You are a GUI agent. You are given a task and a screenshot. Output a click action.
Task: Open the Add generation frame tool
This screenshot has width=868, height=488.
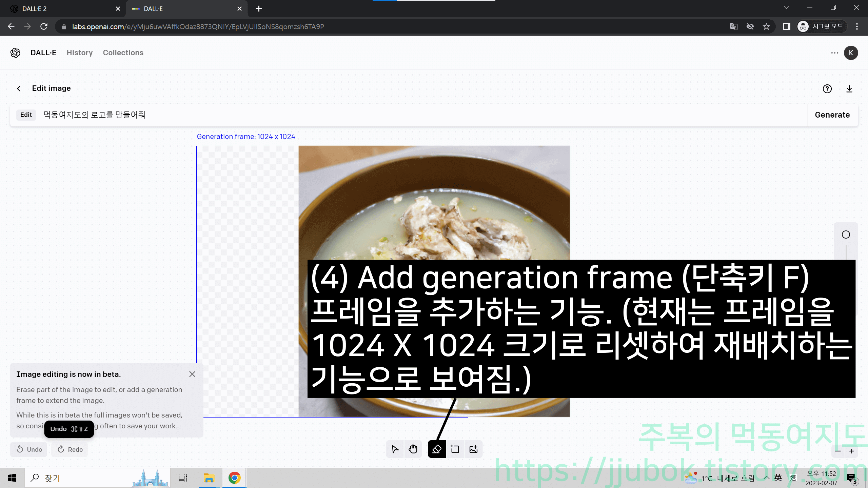point(455,449)
